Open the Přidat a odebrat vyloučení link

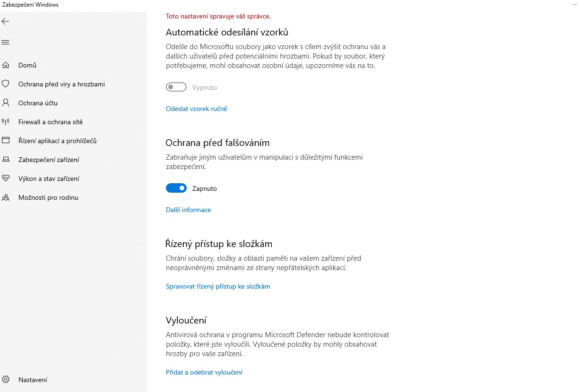(x=204, y=372)
